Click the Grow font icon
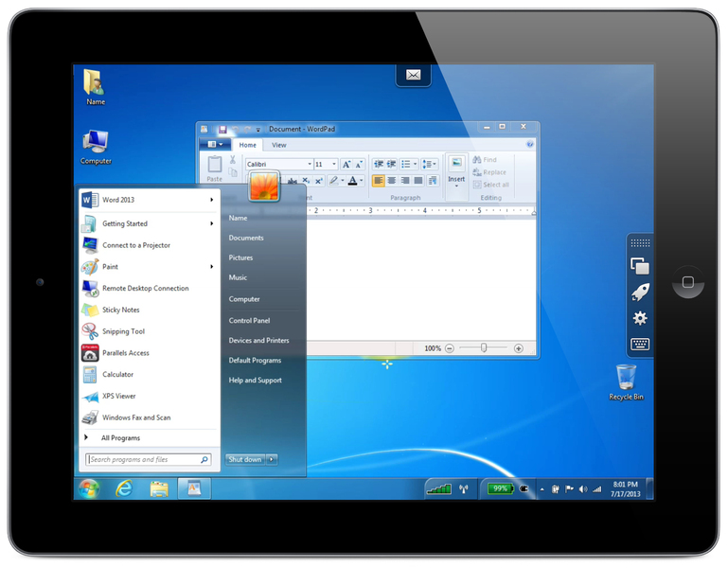Viewport: 728px width, 568px height. pyautogui.click(x=346, y=165)
